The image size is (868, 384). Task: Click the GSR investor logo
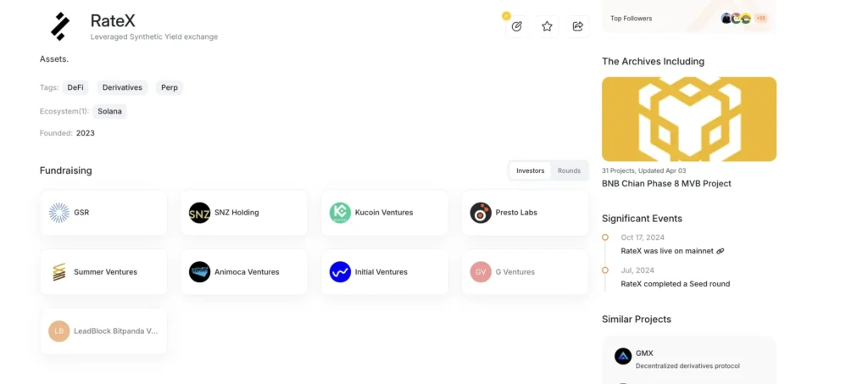tap(59, 213)
